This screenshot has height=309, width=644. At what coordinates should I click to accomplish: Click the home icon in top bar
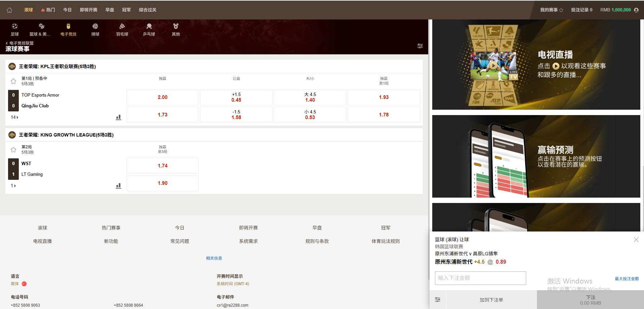[9, 10]
